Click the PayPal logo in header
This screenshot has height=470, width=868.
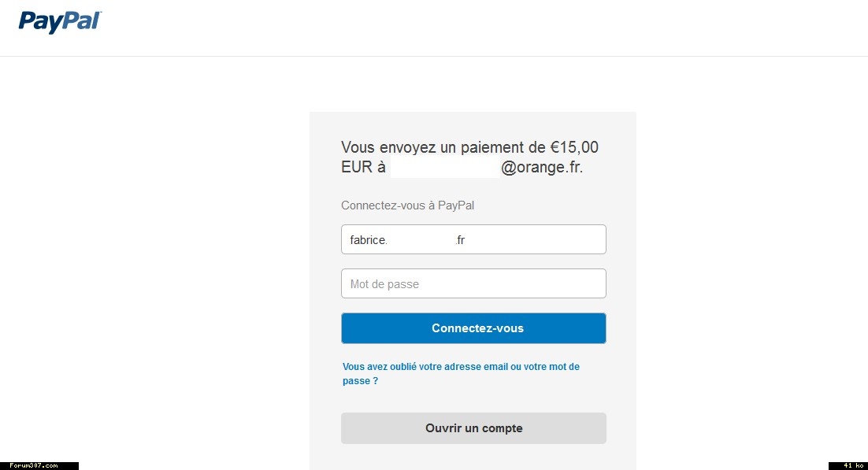(x=60, y=21)
